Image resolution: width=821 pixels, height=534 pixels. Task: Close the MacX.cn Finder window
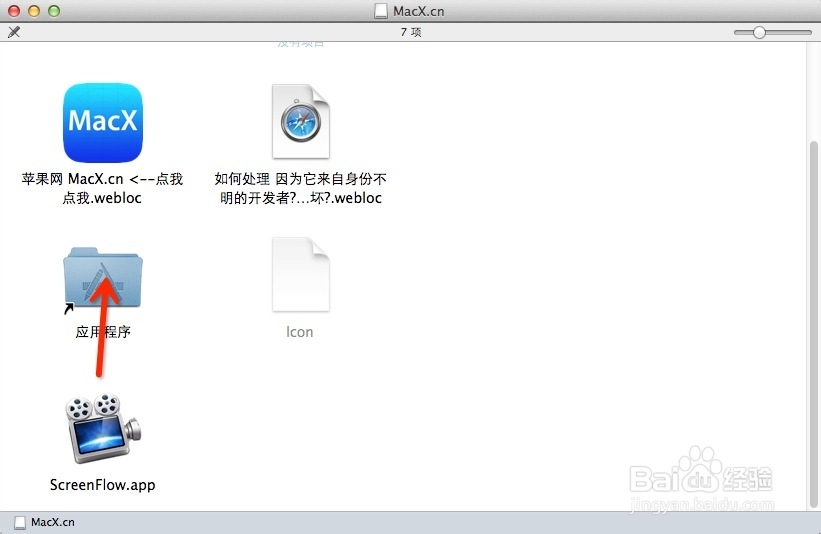[14, 11]
